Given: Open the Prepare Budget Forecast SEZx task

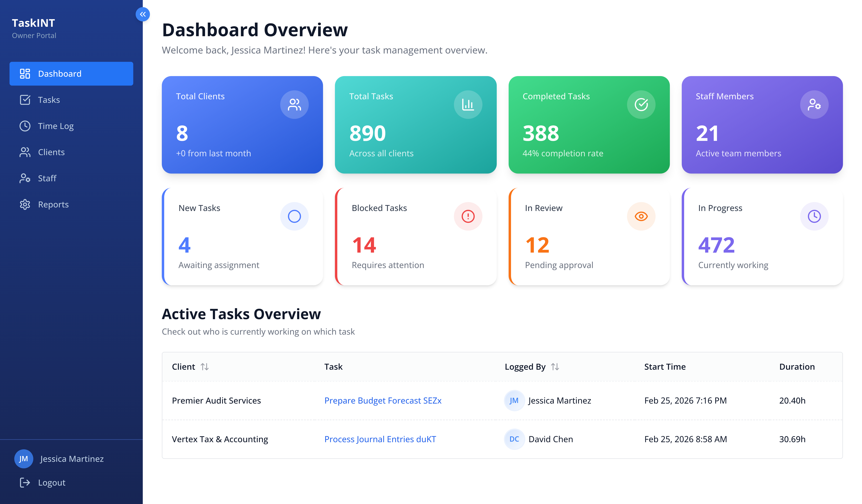Looking at the screenshot, I should (x=383, y=400).
